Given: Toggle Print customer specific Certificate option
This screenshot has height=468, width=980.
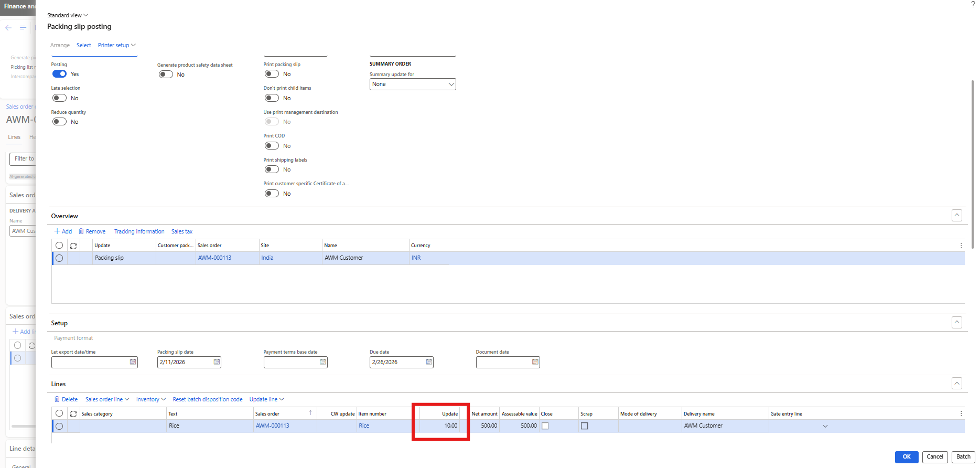Looking at the screenshot, I should [x=272, y=194].
